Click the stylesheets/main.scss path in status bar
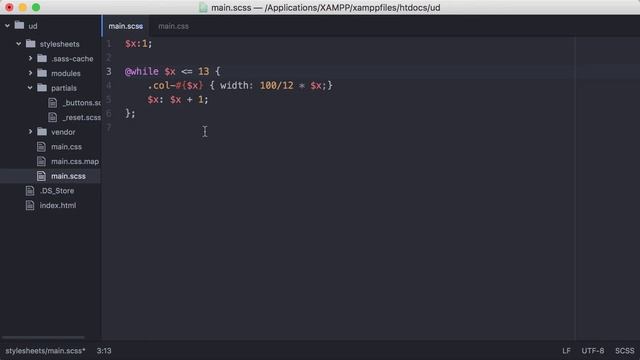 [x=45, y=351]
